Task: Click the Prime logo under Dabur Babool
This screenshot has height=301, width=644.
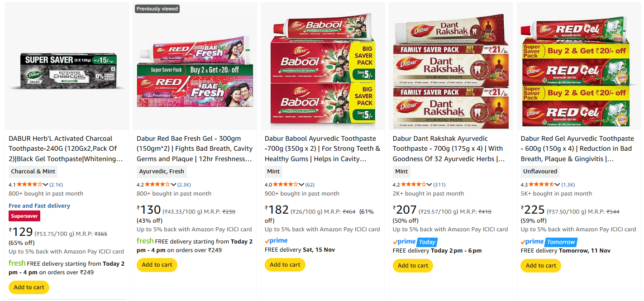Action: (x=276, y=241)
